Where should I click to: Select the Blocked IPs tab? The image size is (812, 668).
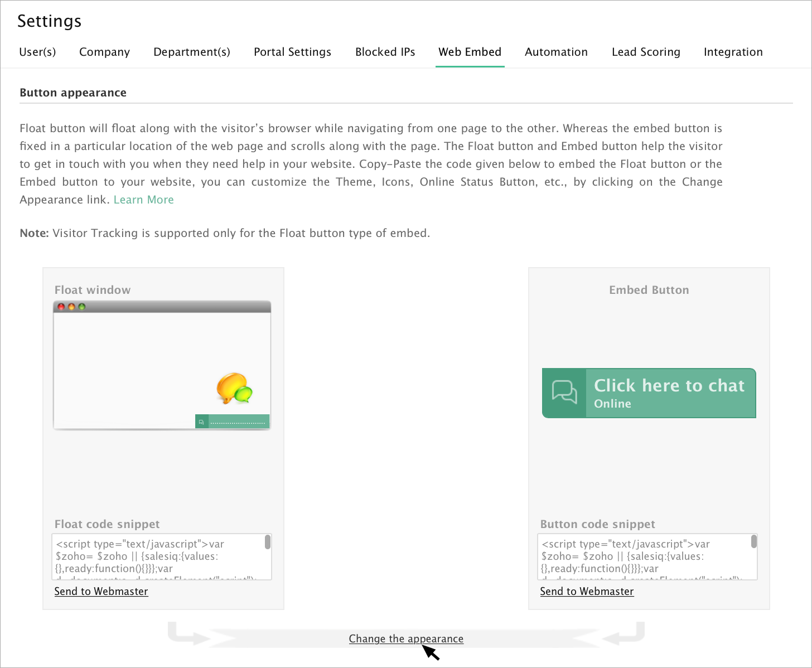(x=385, y=52)
